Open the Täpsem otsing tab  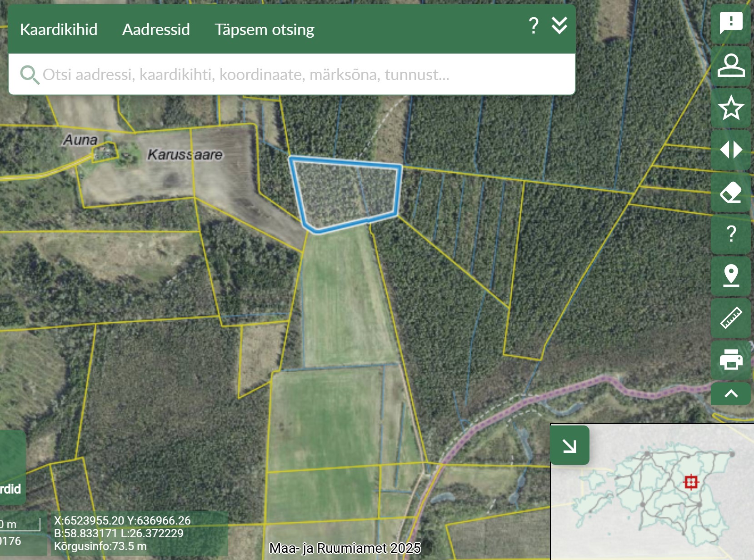(x=264, y=30)
